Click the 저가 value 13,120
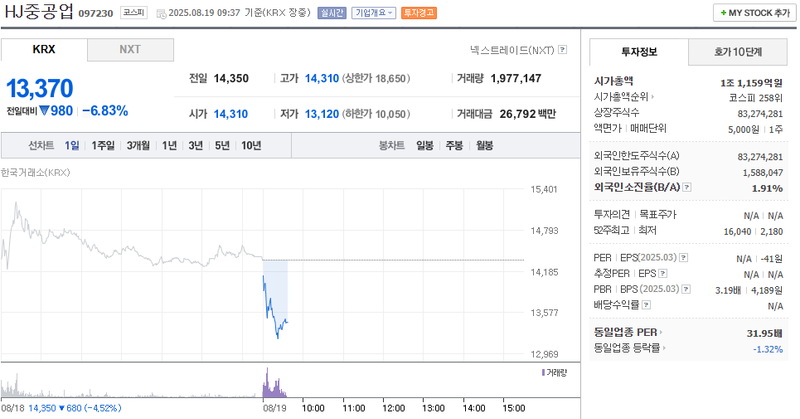Image resolution: width=800 pixels, height=419 pixels. coord(322,114)
